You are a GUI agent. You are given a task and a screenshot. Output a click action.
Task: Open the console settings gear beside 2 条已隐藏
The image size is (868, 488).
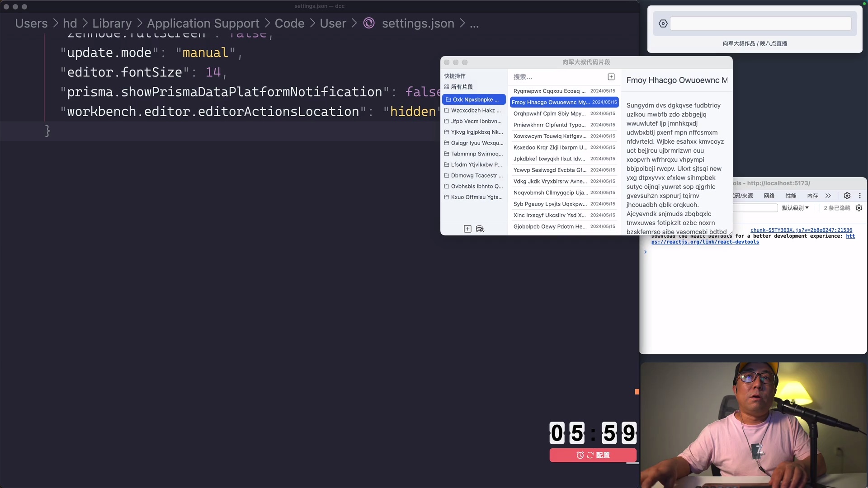point(859,208)
